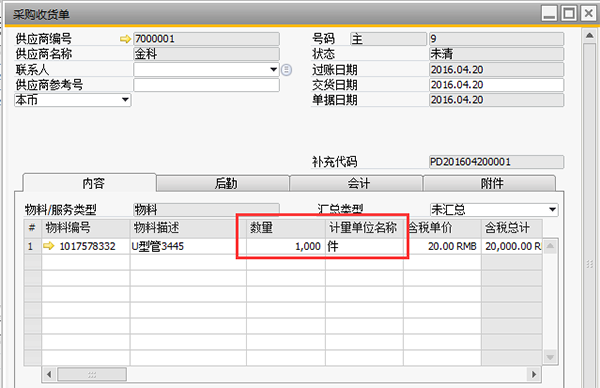This screenshot has width=600, height=388.
Task: Click the supplier code link arrow
Action: coord(125,39)
